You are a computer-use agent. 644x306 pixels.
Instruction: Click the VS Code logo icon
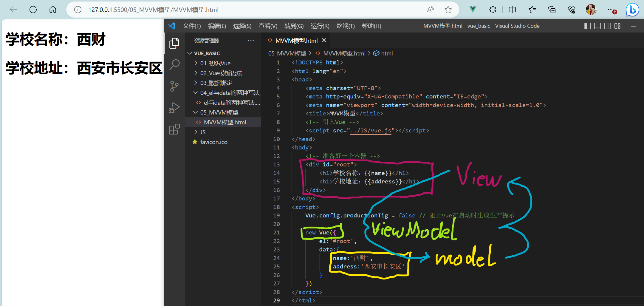tap(172, 26)
